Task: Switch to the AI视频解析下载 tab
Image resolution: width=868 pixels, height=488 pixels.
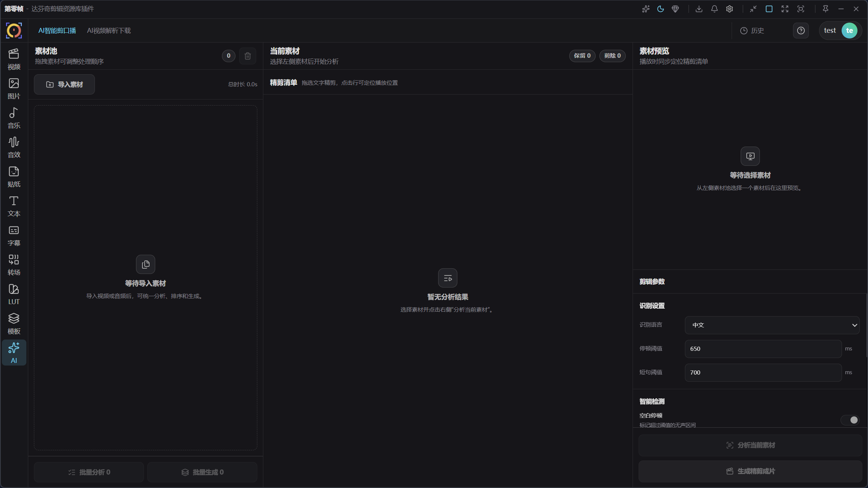Action: point(109,31)
